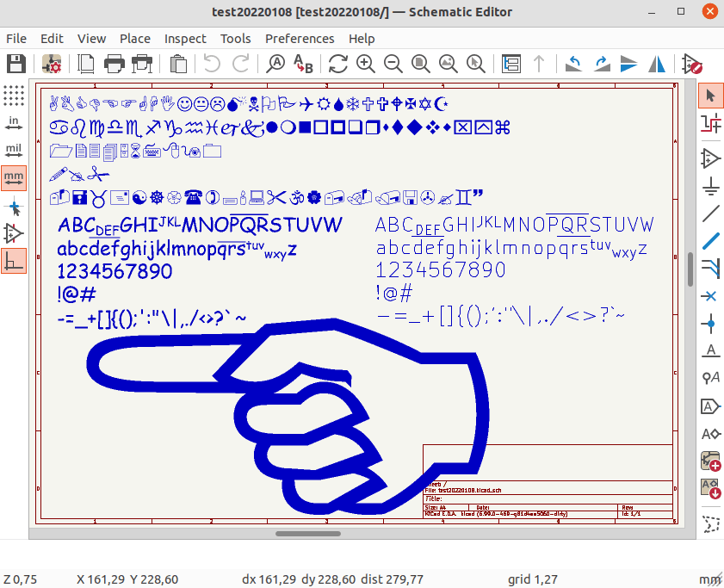The image size is (724, 588).
Task: Open the Inspect menu
Action: pos(185,39)
